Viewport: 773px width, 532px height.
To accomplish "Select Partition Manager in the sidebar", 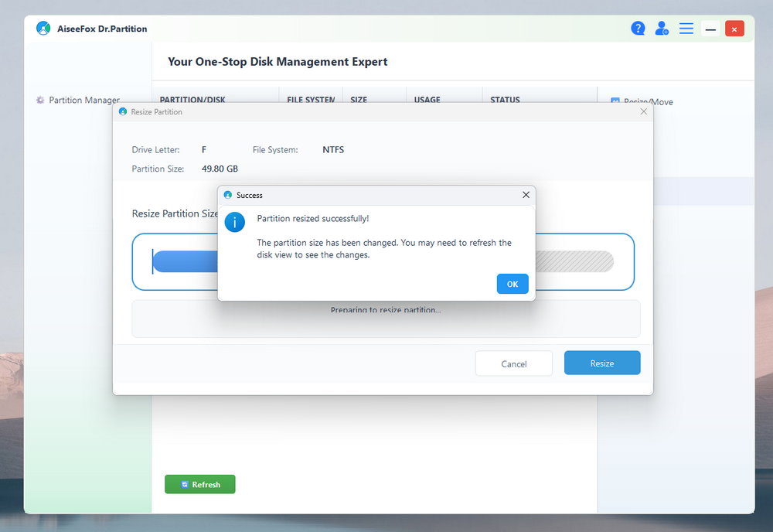I will tap(83, 100).
